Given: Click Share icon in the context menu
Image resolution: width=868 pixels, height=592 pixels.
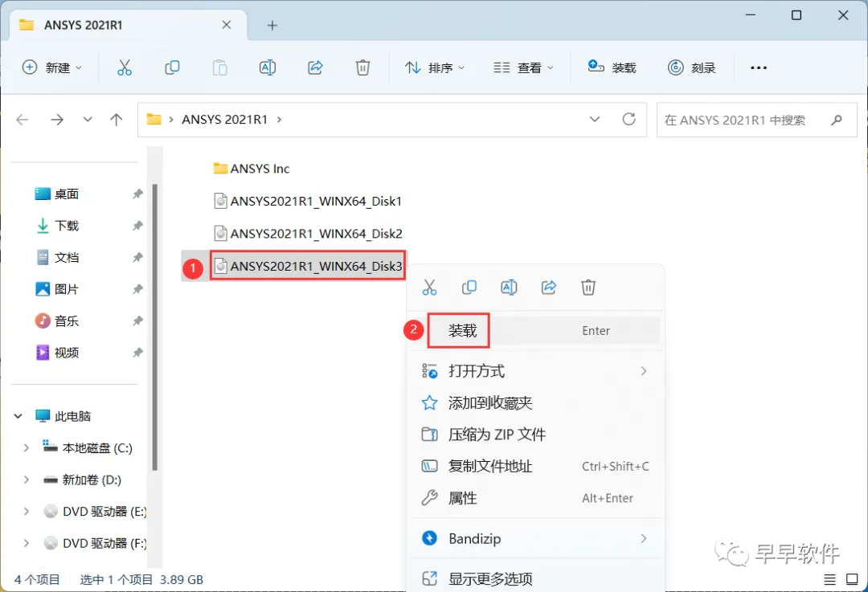Looking at the screenshot, I should [549, 287].
